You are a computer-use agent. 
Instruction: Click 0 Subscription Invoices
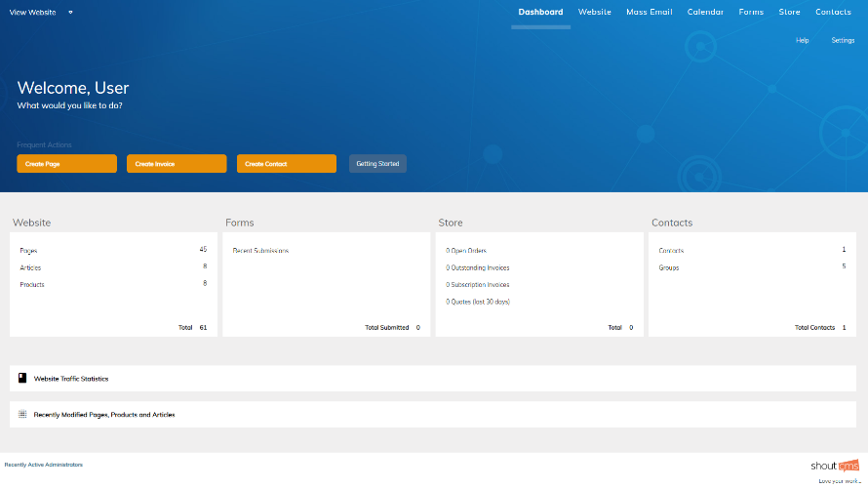478,285
